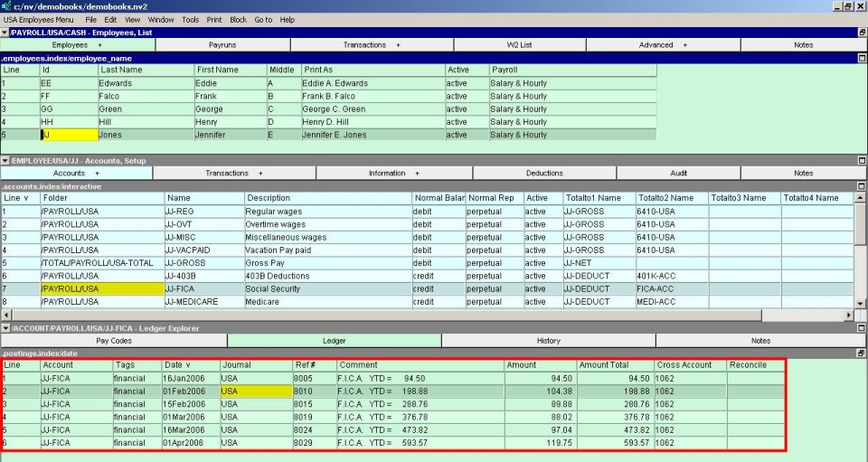Click the application icon in the title bar
The height and width of the screenshot is (462, 868).
(5, 6)
